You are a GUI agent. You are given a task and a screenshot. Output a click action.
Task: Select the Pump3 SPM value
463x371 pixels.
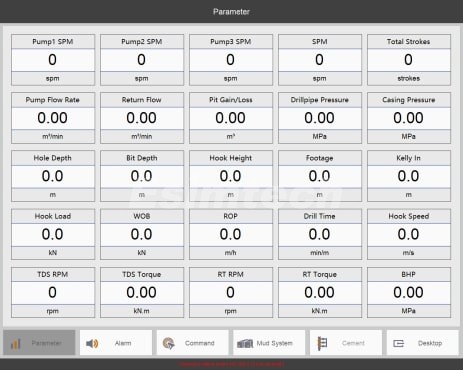pos(231,60)
